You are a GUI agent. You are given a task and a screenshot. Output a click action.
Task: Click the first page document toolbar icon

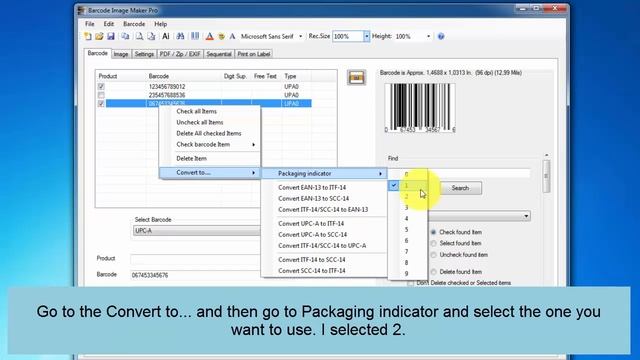(140, 36)
